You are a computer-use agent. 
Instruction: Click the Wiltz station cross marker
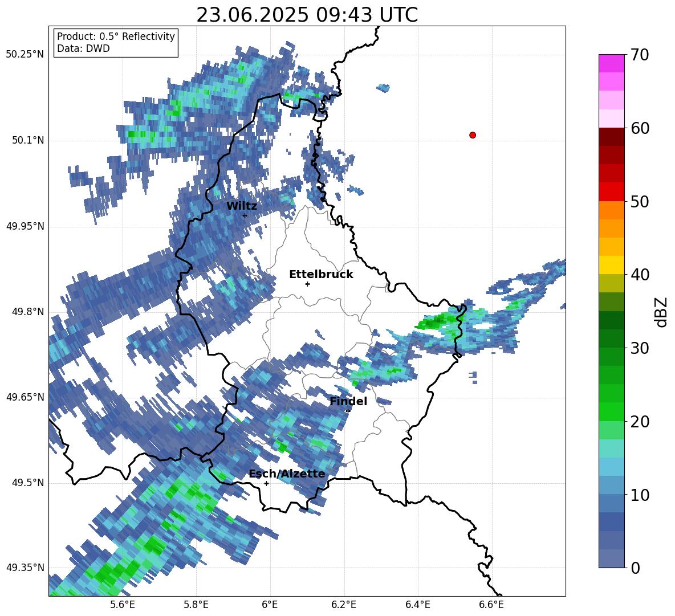[245, 215]
